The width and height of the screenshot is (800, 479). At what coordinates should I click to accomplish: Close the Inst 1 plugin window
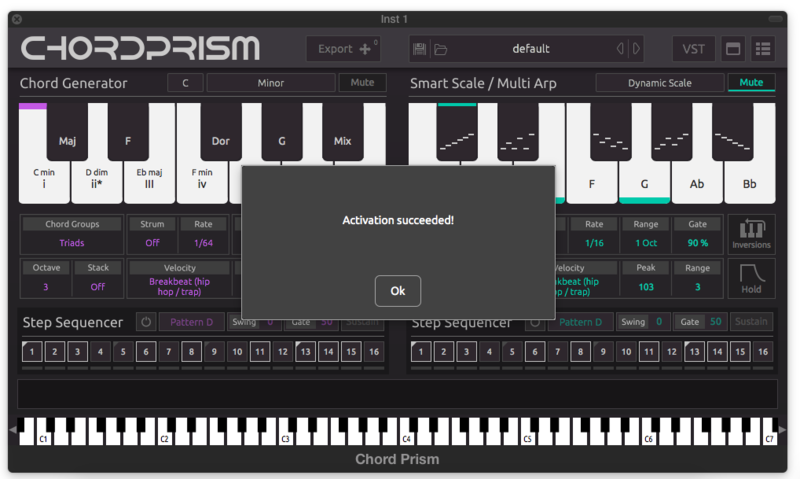[17, 19]
